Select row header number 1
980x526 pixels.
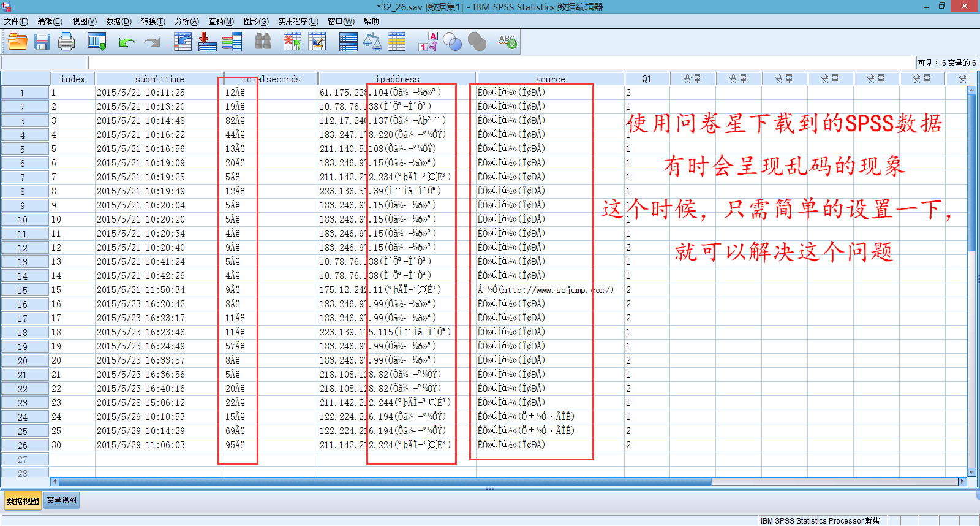tap(24, 93)
